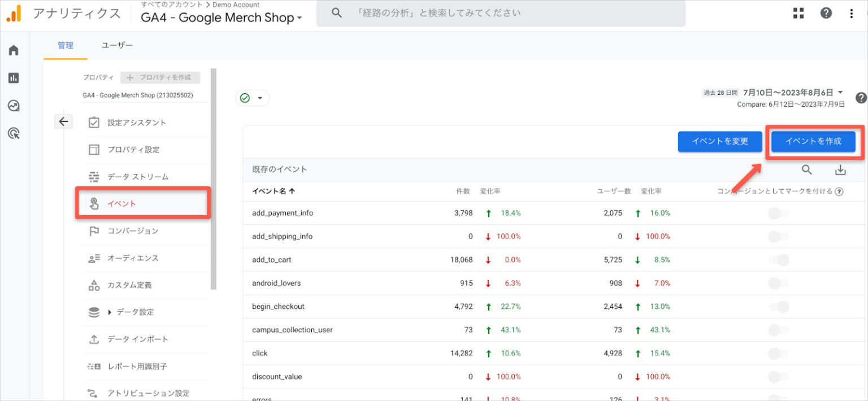
Task: Click the Help question mark icon
Action: pos(826,12)
